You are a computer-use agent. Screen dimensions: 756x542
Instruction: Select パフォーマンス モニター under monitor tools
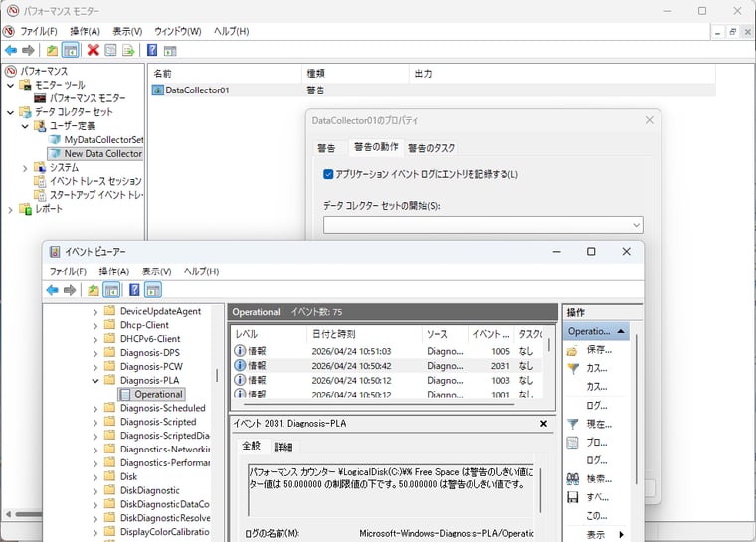80,98
